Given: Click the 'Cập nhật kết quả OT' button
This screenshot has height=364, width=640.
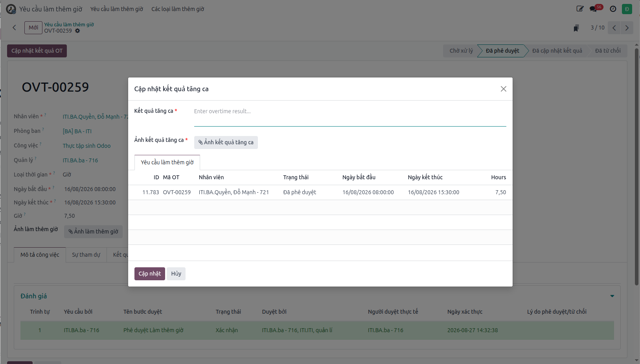Looking at the screenshot, I should coord(37,51).
